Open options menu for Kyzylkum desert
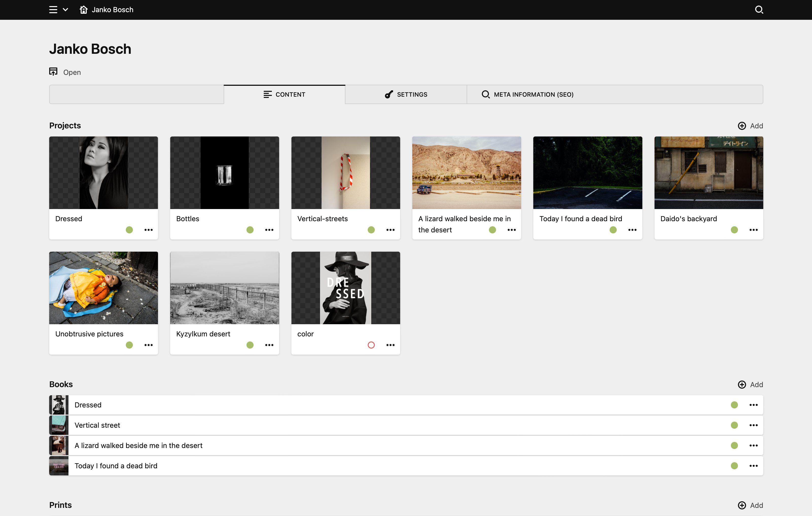Image resolution: width=812 pixels, height=516 pixels. click(269, 345)
